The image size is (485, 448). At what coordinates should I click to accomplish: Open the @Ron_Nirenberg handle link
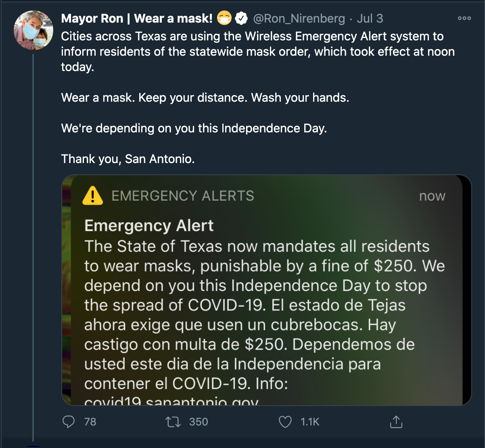[x=299, y=19]
